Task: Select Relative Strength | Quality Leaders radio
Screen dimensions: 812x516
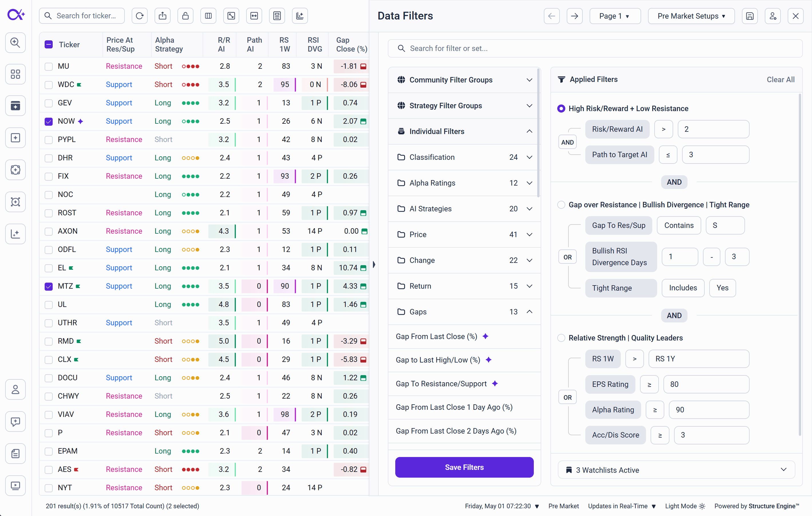Action: coord(561,338)
